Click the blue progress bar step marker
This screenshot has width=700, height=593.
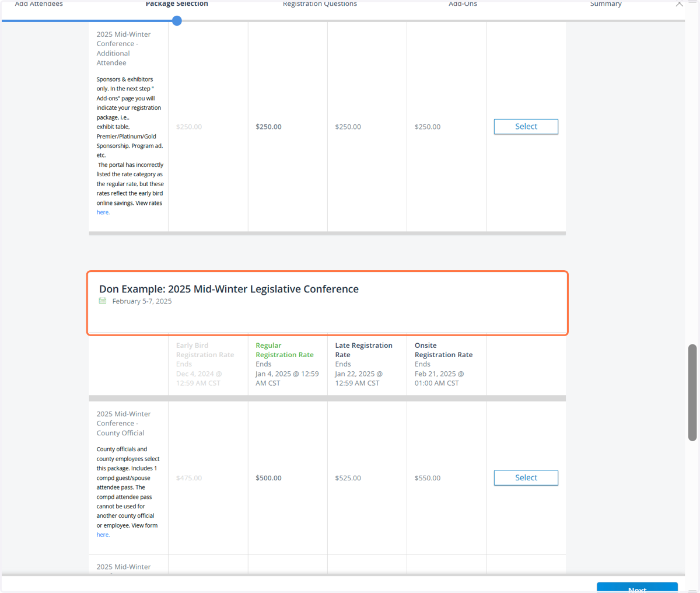coord(177,21)
